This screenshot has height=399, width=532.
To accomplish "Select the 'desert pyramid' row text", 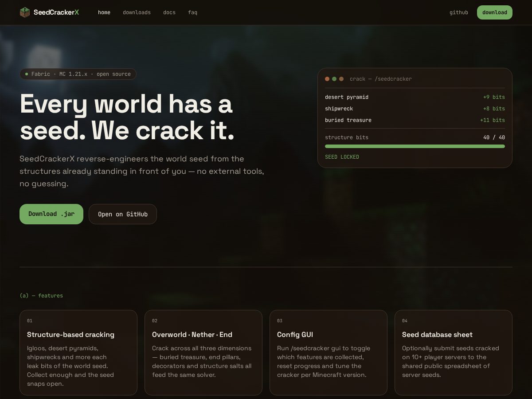I will point(347,97).
